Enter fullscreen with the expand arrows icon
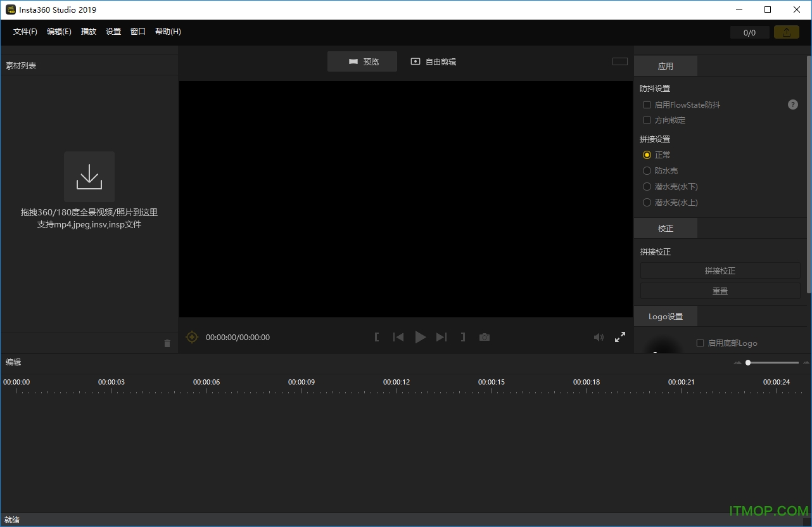 click(619, 337)
